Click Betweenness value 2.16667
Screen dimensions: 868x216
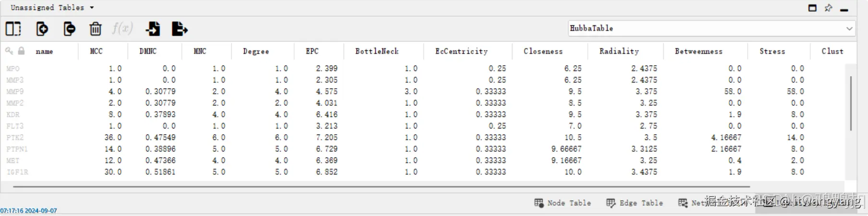click(726, 149)
